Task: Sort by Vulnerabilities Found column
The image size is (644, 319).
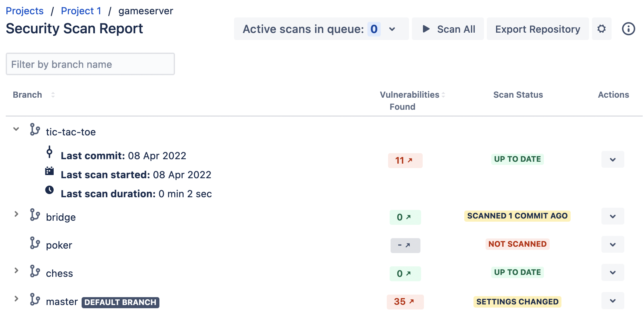Action: (x=443, y=95)
